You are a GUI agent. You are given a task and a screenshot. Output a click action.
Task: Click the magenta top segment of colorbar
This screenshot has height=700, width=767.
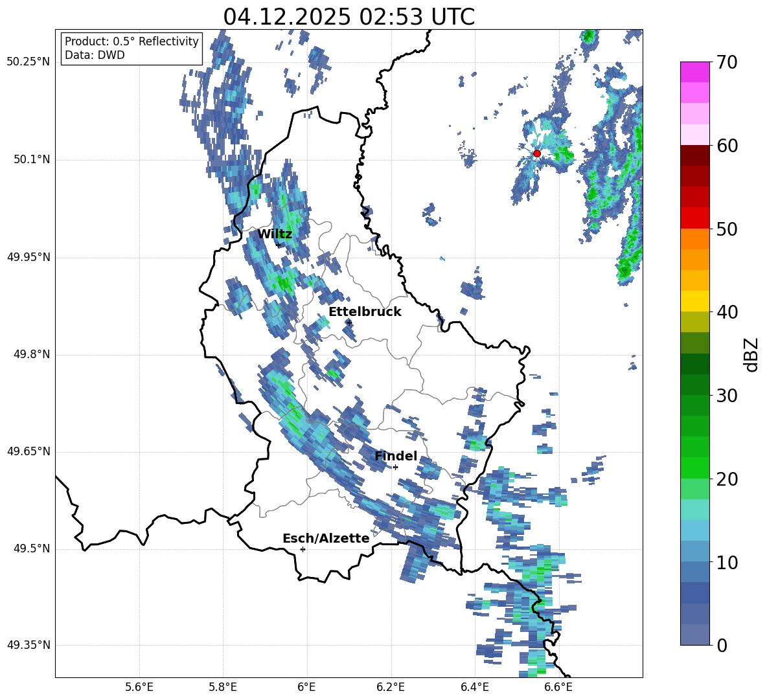[x=694, y=72]
